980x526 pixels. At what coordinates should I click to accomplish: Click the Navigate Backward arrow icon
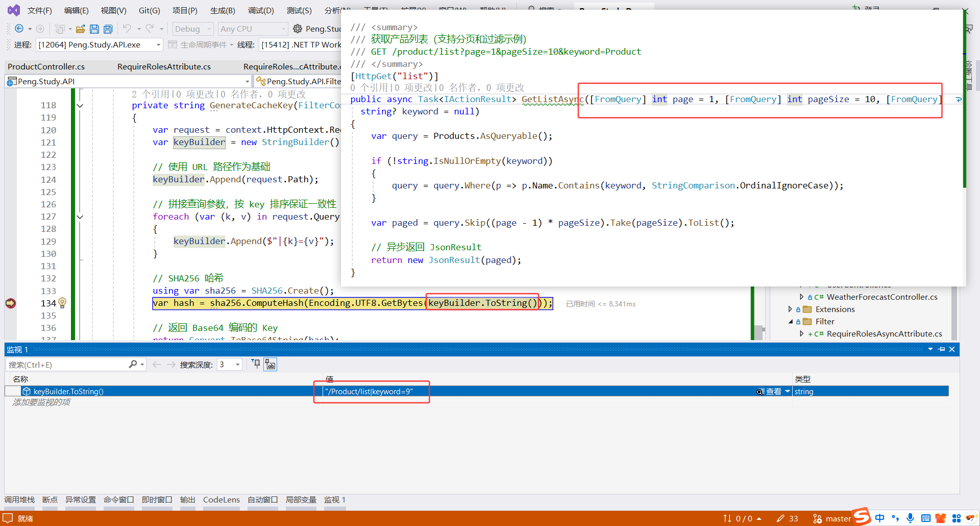(19, 29)
